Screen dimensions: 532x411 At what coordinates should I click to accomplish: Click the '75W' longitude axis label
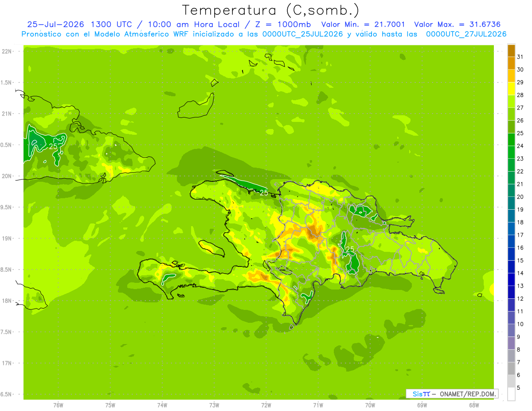click(110, 405)
